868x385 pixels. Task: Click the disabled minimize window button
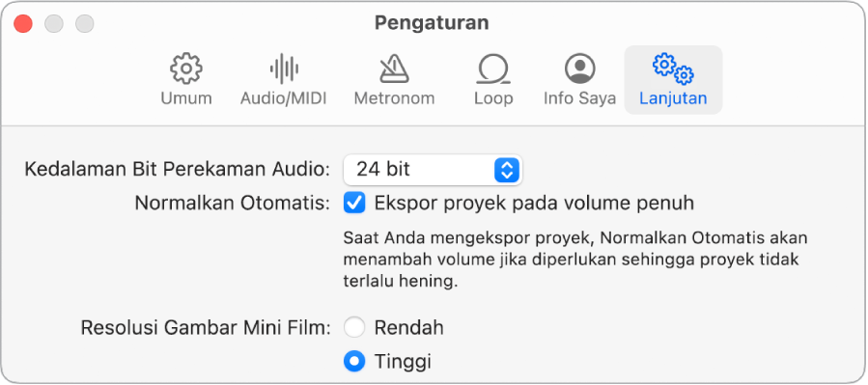54,23
